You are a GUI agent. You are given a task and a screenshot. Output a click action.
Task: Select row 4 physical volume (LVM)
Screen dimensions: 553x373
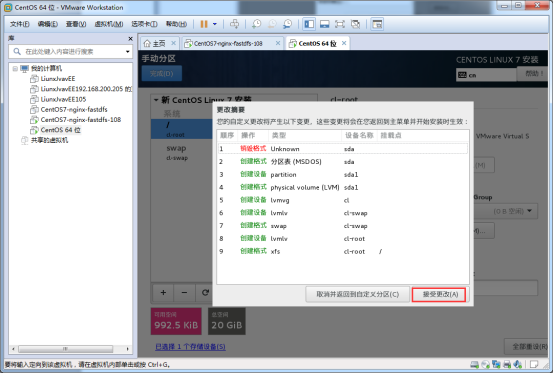coord(343,187)
